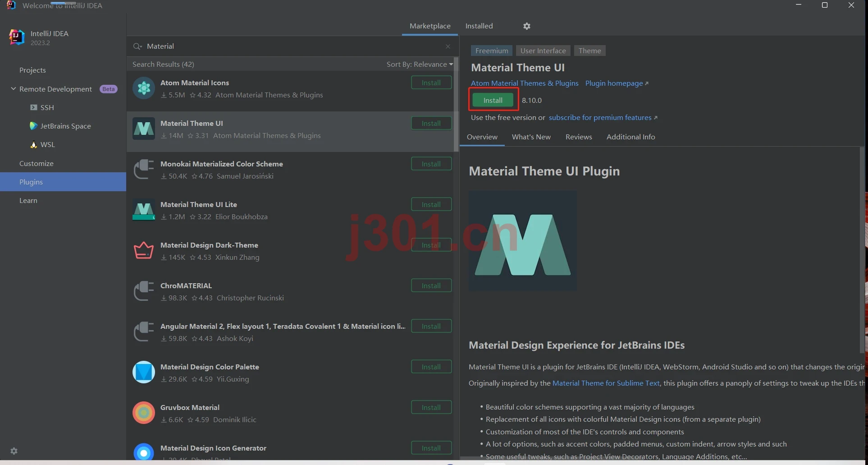Install Material Theme UI Lite
Viewport: 868px width, 465px height.
tap(431, 204)
